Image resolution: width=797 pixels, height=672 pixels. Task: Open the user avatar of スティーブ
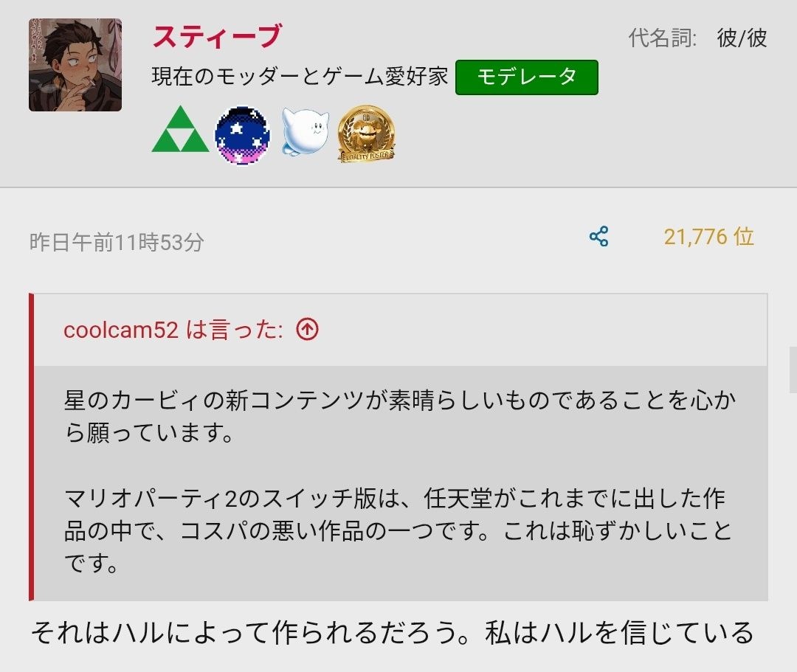coord(75,65)
